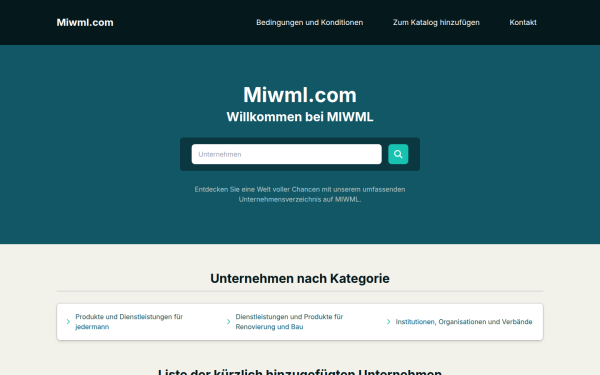Click chevron beside Dienstleistungen und Produkte für Renovierung

[x=228, y=322]
